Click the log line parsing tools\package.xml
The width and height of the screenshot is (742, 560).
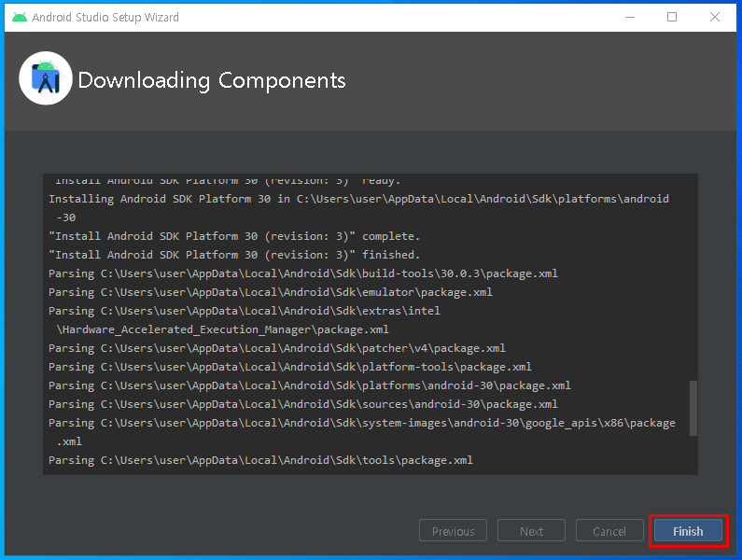pyautogui.click(x=260, y=460)
